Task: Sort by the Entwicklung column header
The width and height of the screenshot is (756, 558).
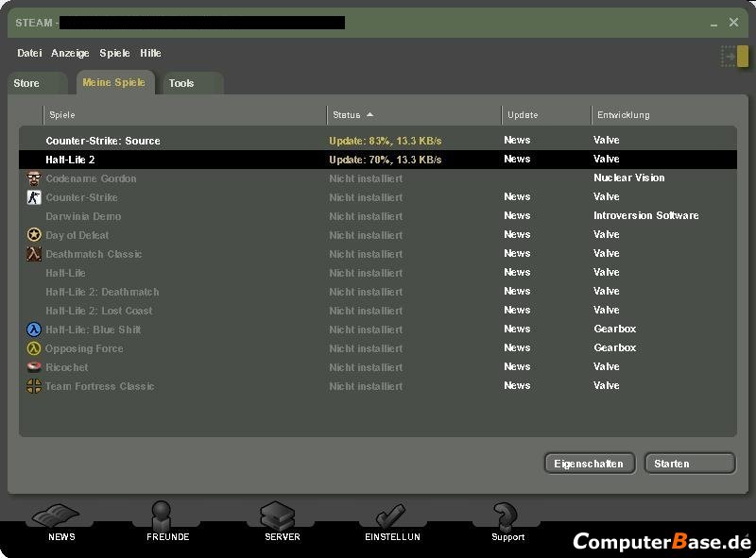Action: click(663, 114)
